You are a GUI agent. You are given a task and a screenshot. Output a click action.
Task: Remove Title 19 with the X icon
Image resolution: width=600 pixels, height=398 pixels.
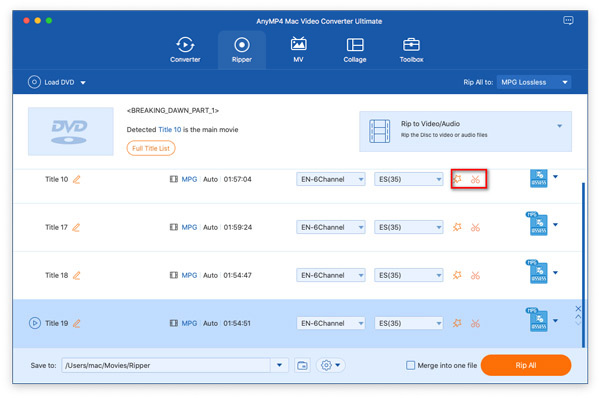[578, 308]
